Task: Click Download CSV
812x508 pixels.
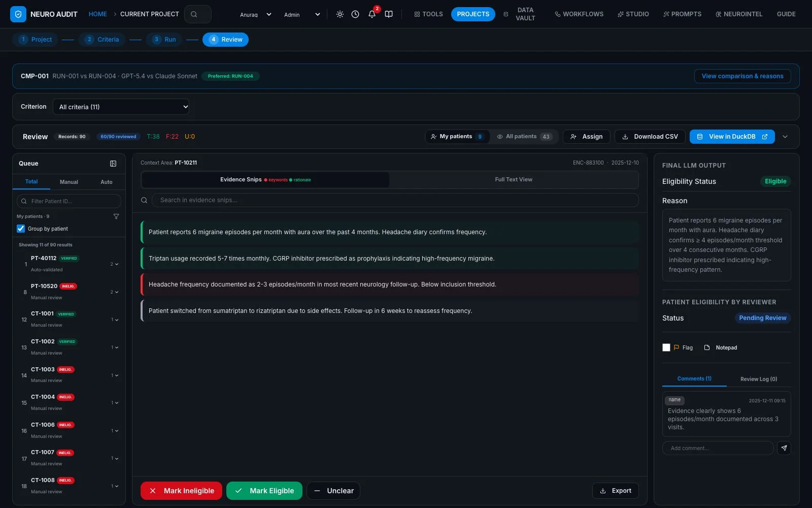Action: [x=650, y=137]
